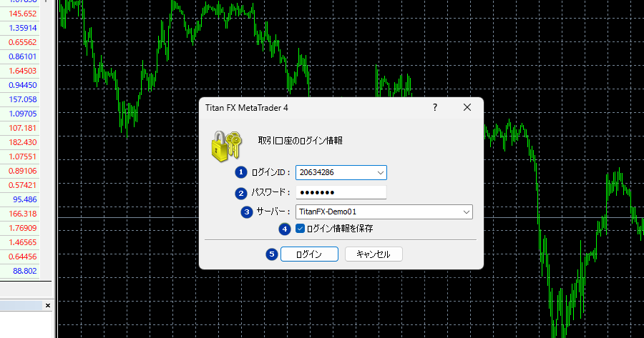
Task: Select the 145.652 price row
Action: pos(20,14)
